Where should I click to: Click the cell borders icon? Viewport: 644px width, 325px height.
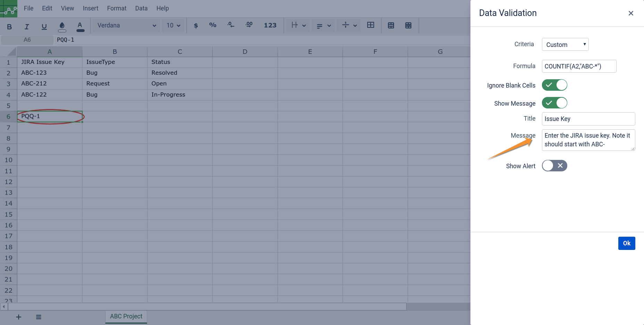tap(295, 25)
